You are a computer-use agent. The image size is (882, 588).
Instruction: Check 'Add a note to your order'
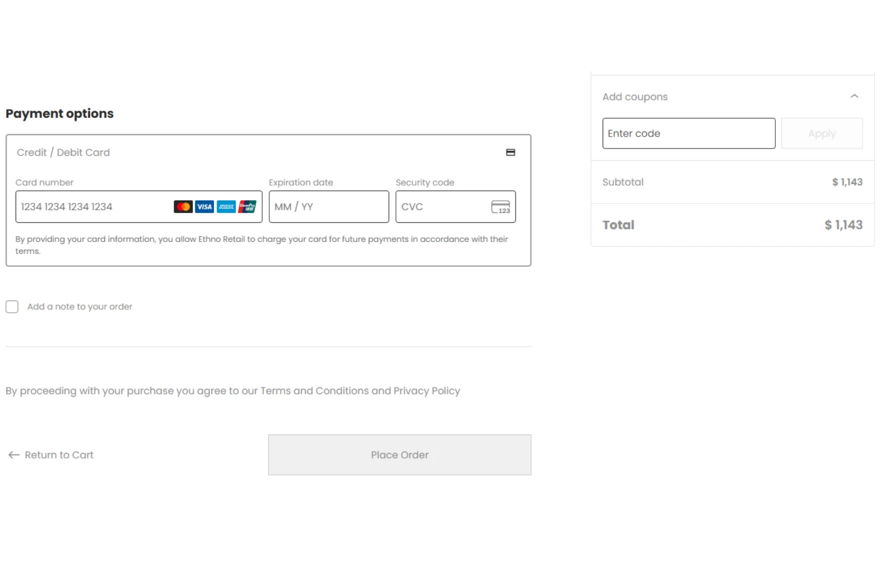point(12,307)
